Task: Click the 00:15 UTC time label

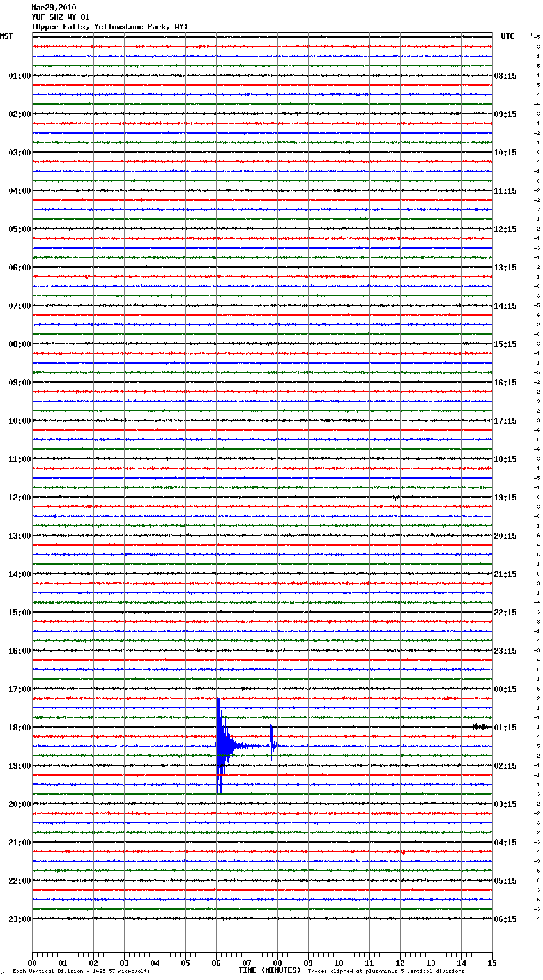Action: coord(505,689)
